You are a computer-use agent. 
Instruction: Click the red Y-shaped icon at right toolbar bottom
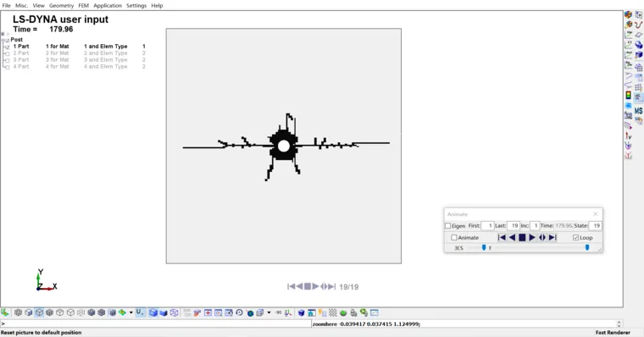click(x=629, y=156)
